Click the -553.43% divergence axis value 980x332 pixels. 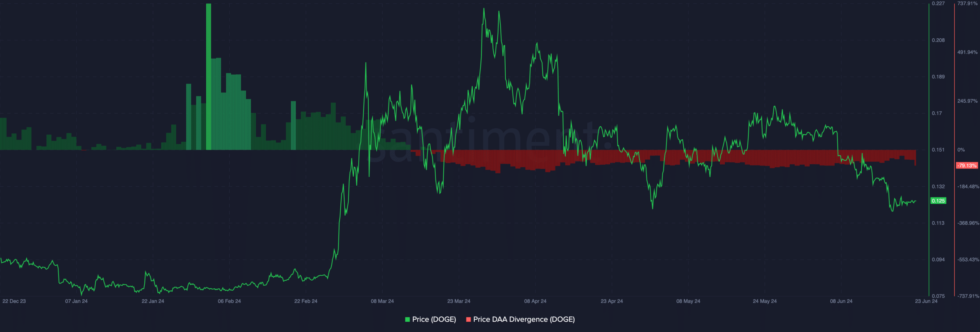[x=968, y=260]
